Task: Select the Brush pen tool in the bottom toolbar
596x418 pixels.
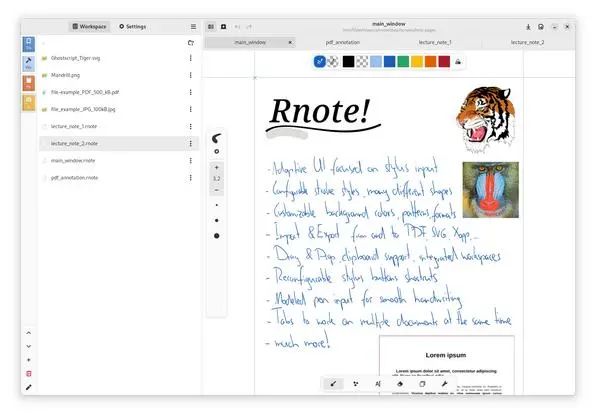Action: [333, 384]
